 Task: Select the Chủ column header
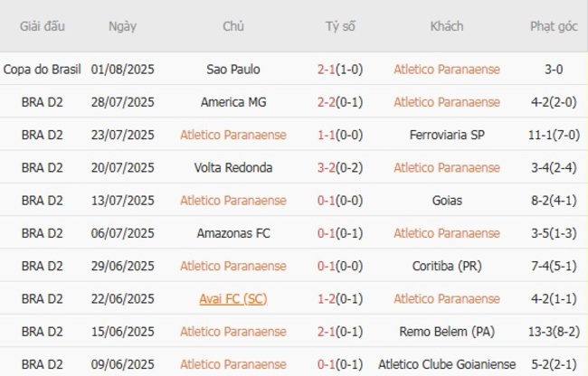coord(233,26)
